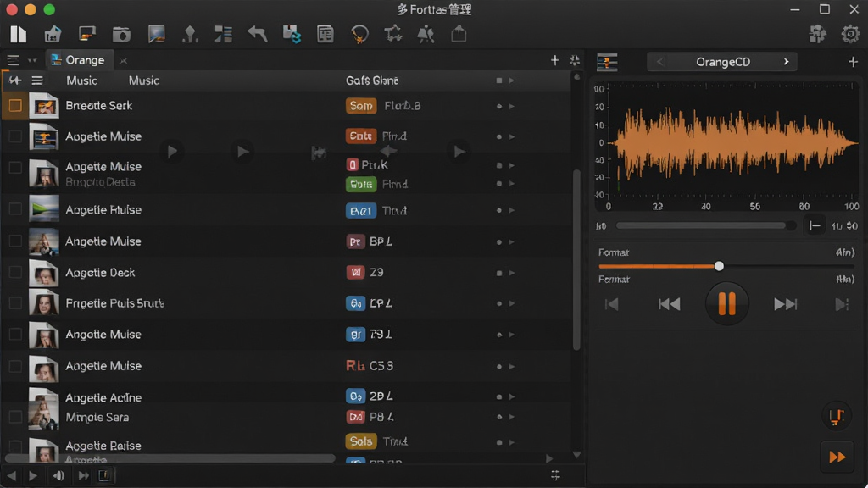Click the star toolbar icon

(x=393, y=34)
